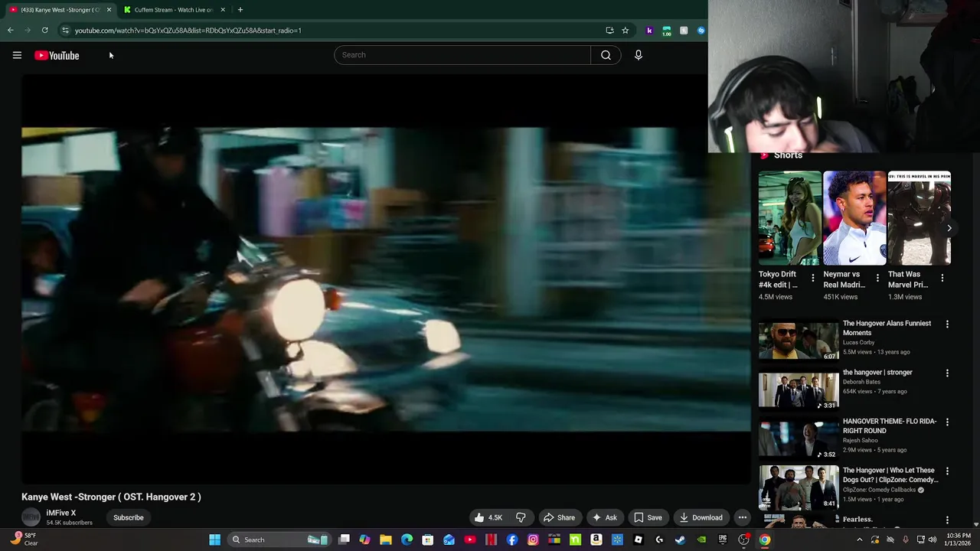The width and height of the screenshot is (980, 551).
Task: Like the video with thumbs up
Action: tap(488, 517)
